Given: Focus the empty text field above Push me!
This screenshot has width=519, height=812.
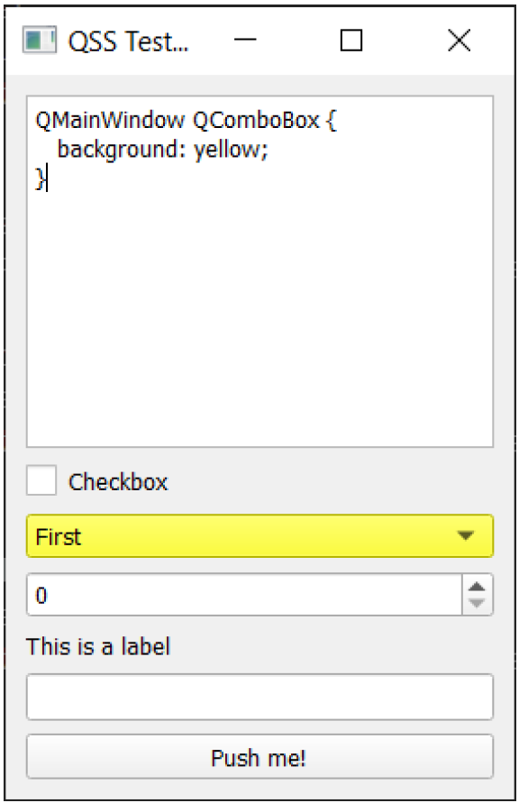Looking at the screenshot, I should pos(259,697).
